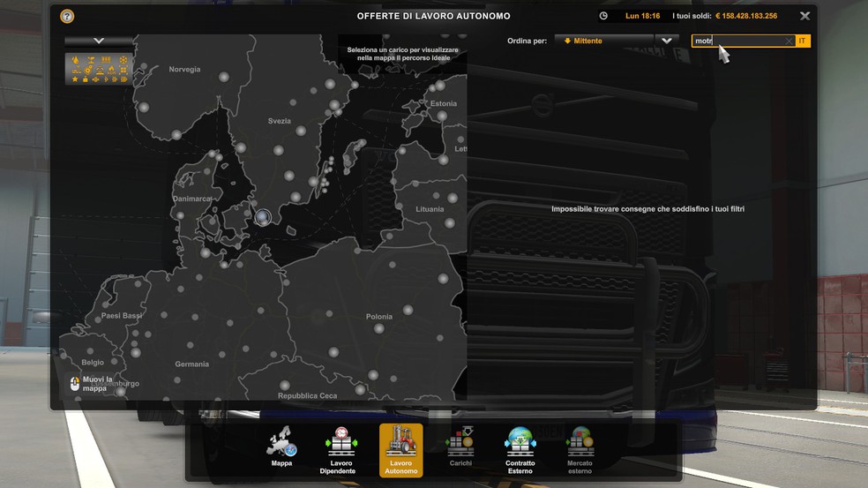Open the Mercato esterno icon

pos(580,443)
